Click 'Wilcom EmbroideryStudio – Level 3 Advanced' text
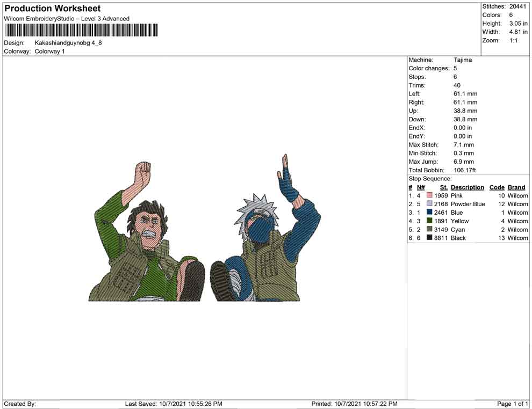532x409 pixels. (67, 19)
